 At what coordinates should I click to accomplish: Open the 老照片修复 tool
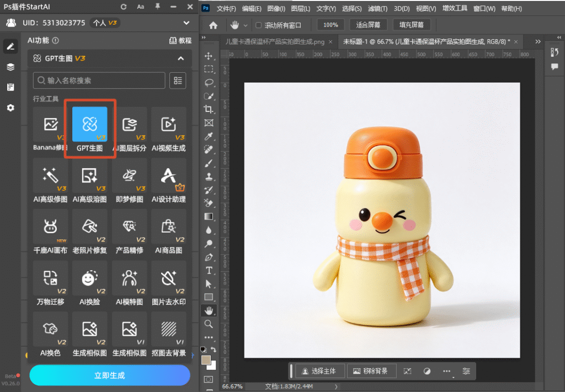(x=90, y=232)
